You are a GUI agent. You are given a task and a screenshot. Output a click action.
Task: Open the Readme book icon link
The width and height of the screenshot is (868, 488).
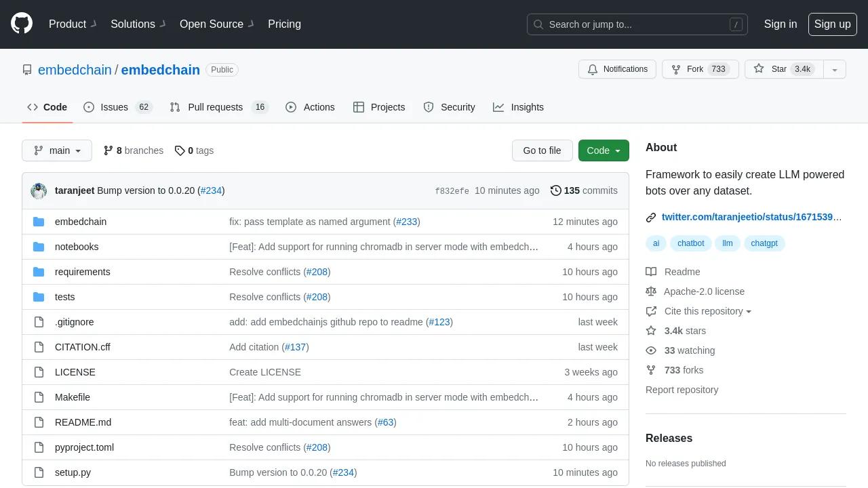tap(651, 272)
